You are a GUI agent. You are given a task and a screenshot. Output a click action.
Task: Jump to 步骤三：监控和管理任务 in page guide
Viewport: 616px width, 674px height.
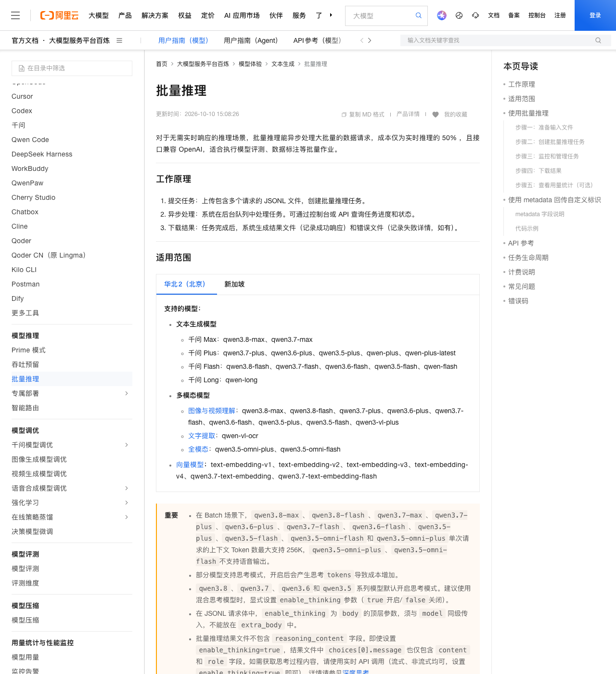point(547,156)
